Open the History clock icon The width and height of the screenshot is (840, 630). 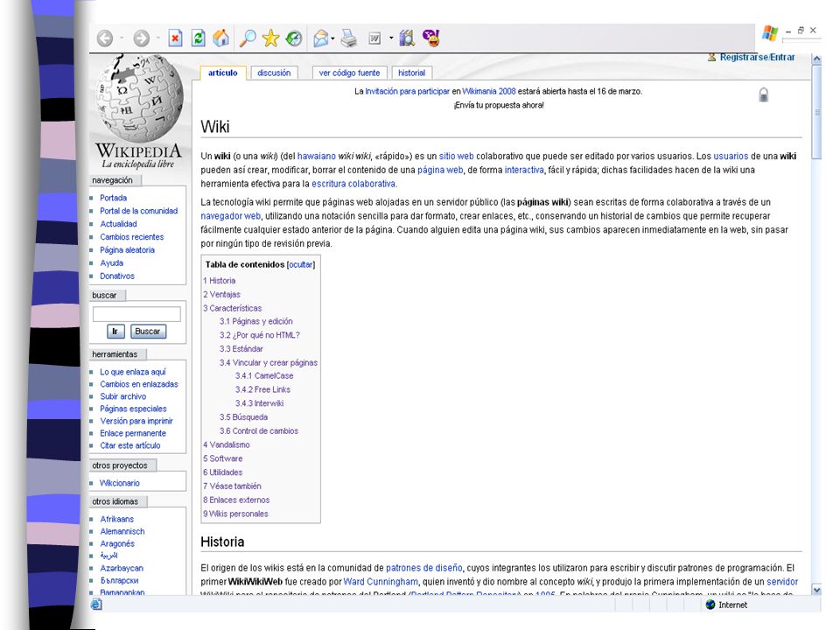(x=294, y=38)
